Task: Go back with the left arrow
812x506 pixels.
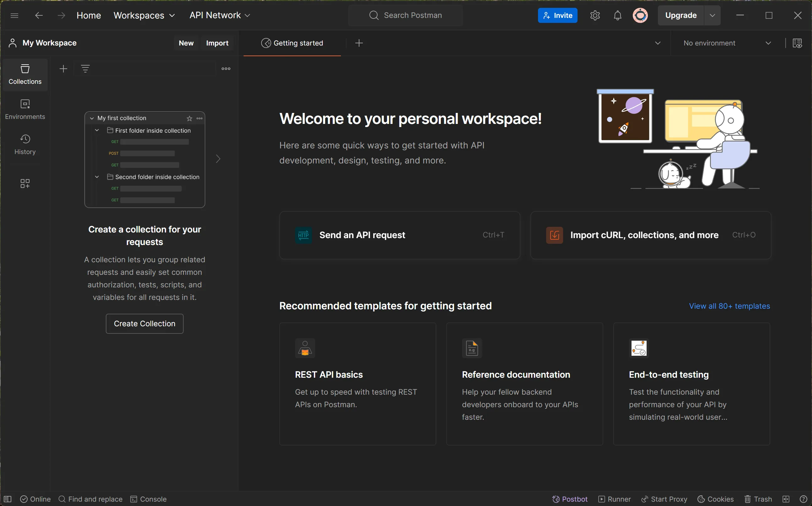Action: (x=39, y=15)
